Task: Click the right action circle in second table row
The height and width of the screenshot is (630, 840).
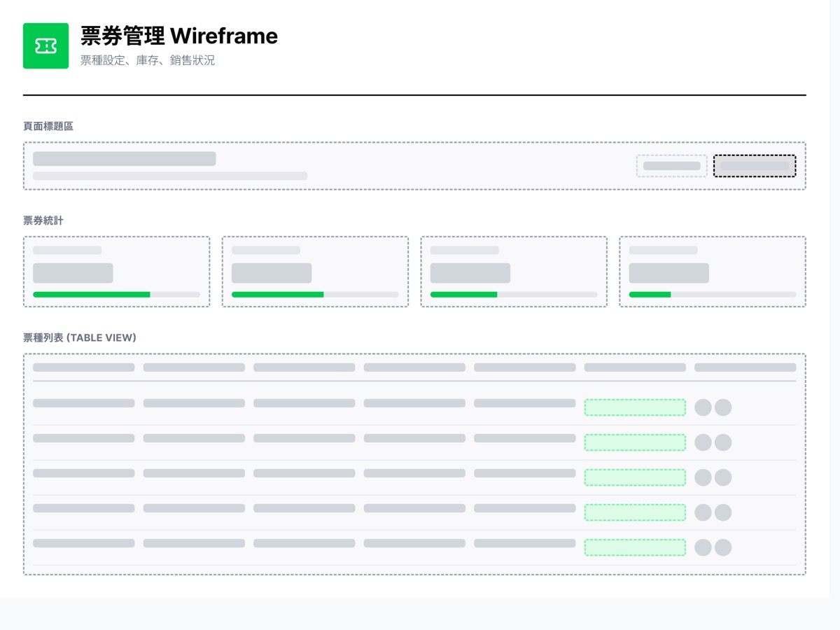Action: 723,442
